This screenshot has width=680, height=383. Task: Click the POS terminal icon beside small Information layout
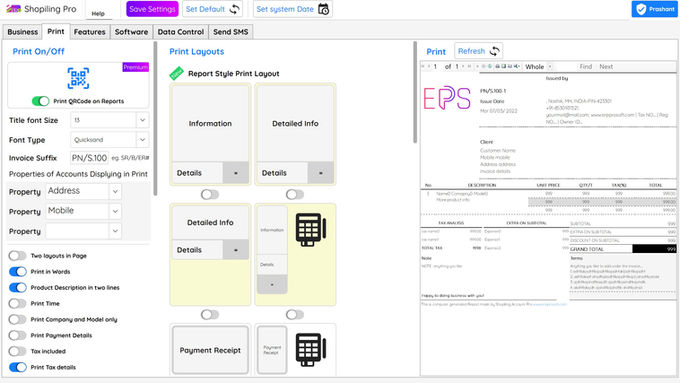[x=311, y=229]
